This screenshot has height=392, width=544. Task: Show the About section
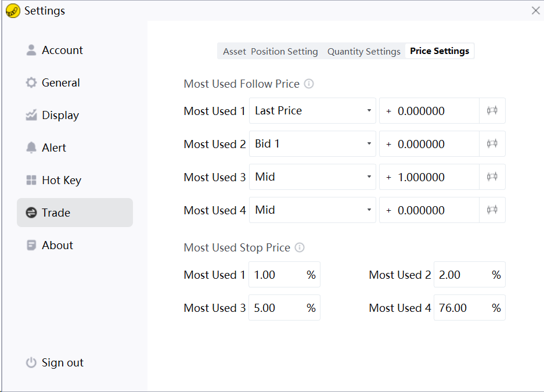point(57,245)
